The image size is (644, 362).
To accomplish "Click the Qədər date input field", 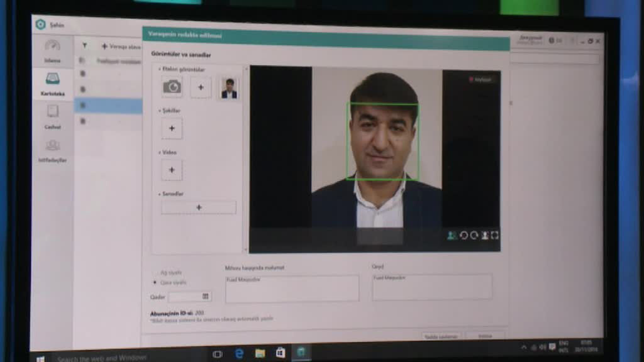I will click(x=190, y=297).
